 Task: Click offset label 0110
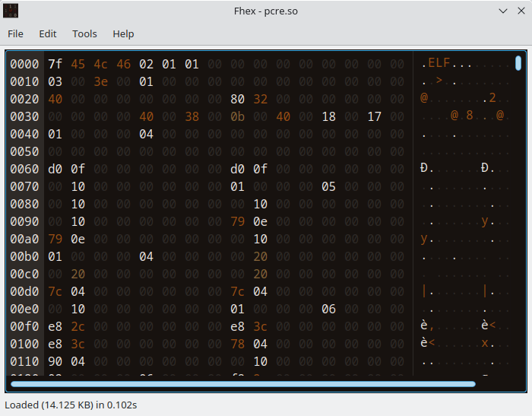point(24,362)
